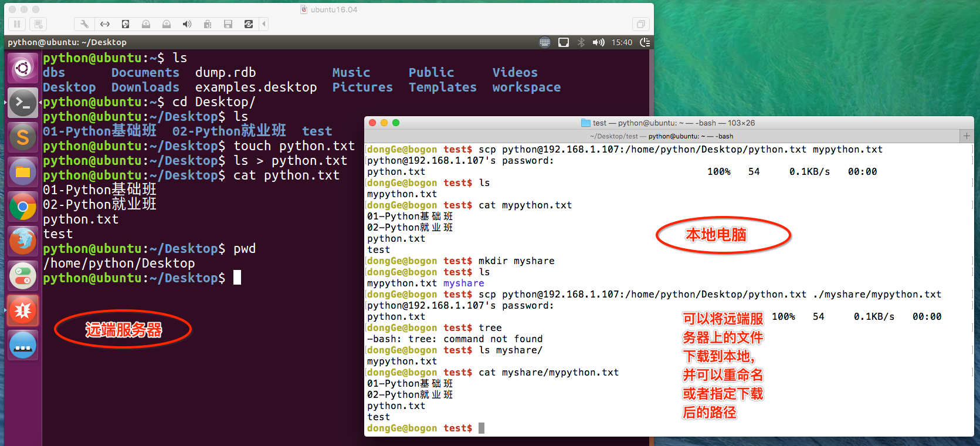Open Files manager in the launcher
The width and height of the screenshot is (980, 446).
(x=23, y=172)
